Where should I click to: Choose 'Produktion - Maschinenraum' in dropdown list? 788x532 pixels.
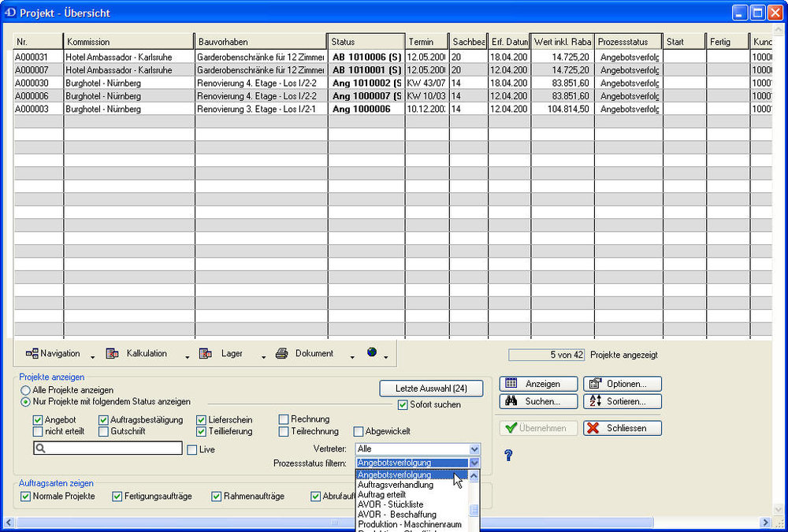tap(412, 524)
